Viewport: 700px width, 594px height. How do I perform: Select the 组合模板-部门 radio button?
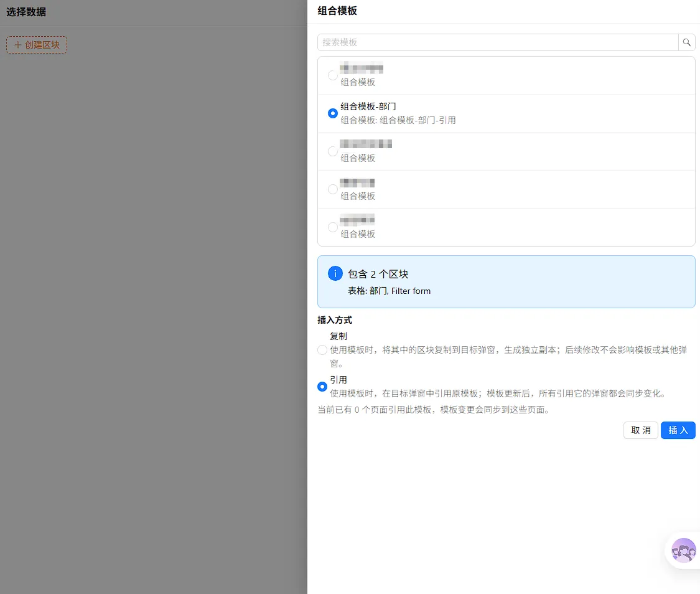[333, 113]
